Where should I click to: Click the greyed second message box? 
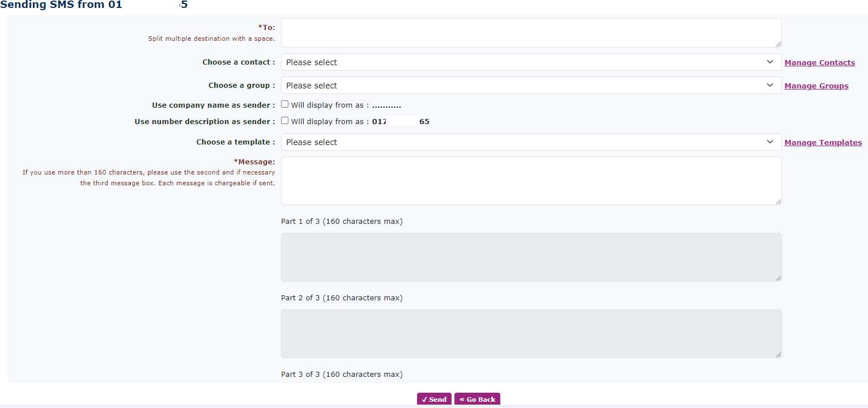pos(531,257)
